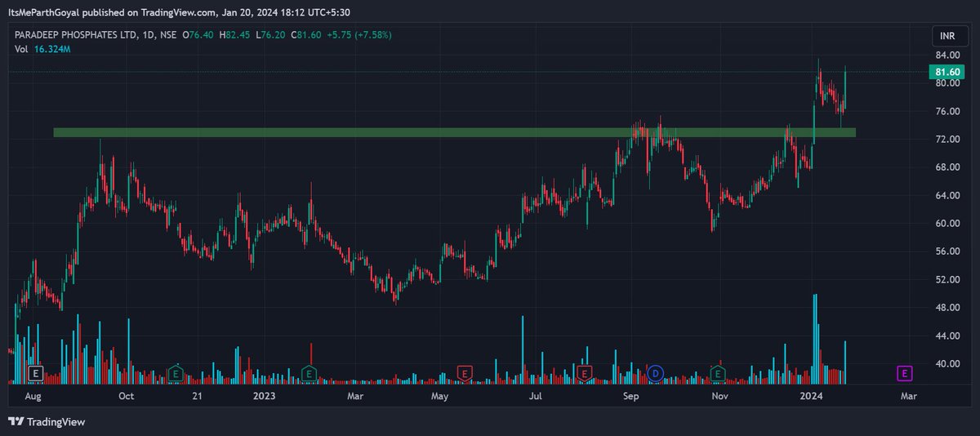Image resolution: width=980 pixels, height=436 pixels.
Task: Click the 76.00 price axis label
Action: tap(946, 111)
